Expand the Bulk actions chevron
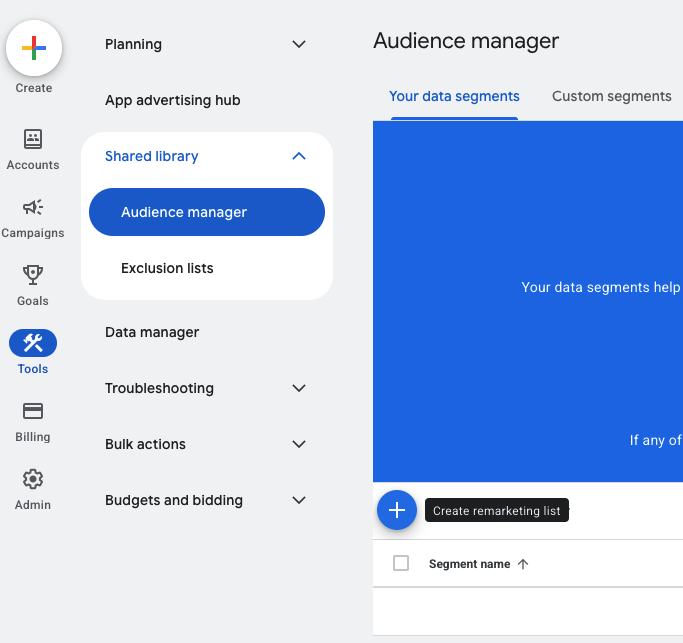The width and height of the screenshot is (683, 643). tap(299, 444)
